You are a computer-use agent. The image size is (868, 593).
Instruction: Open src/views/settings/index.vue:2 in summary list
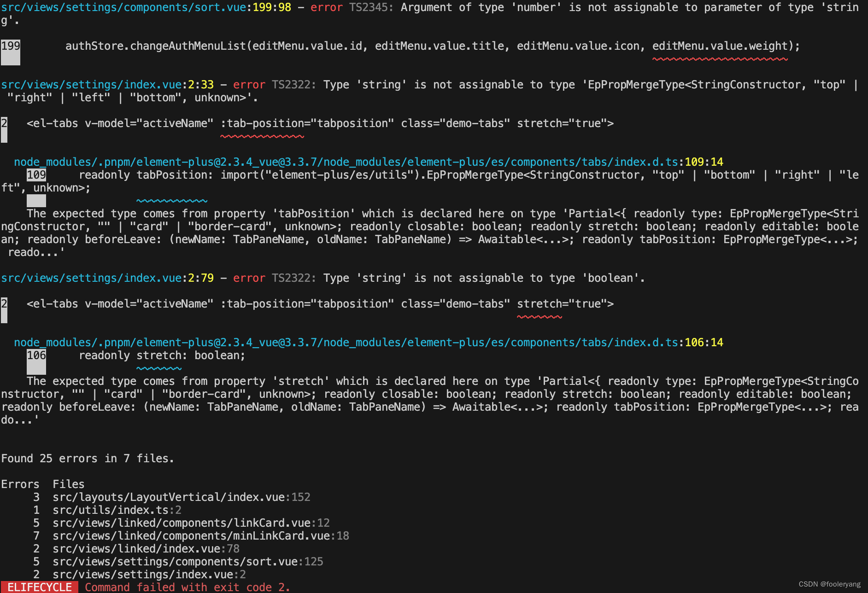click(149, 575)
